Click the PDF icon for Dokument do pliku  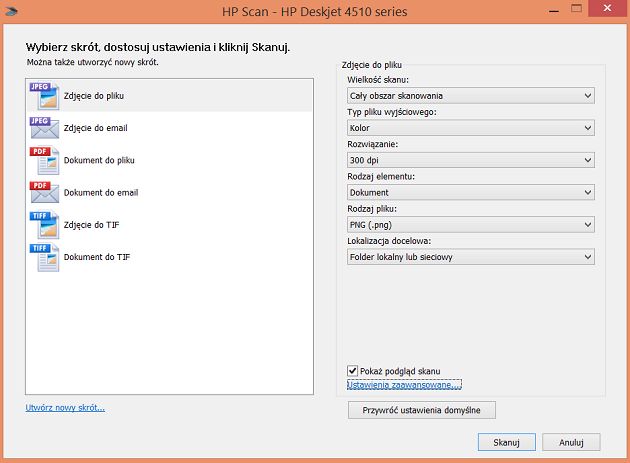(44, 160)
